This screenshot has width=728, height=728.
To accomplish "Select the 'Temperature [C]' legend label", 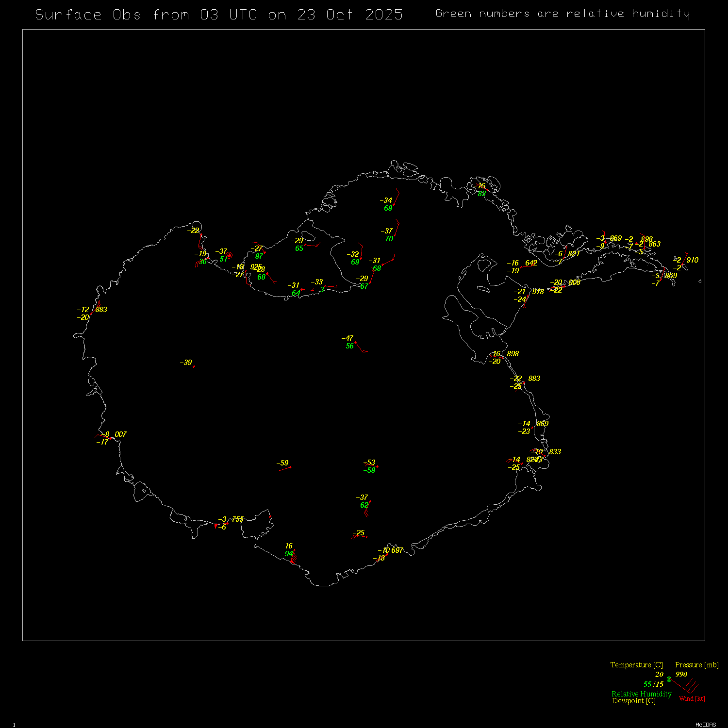I will (636, 665).
